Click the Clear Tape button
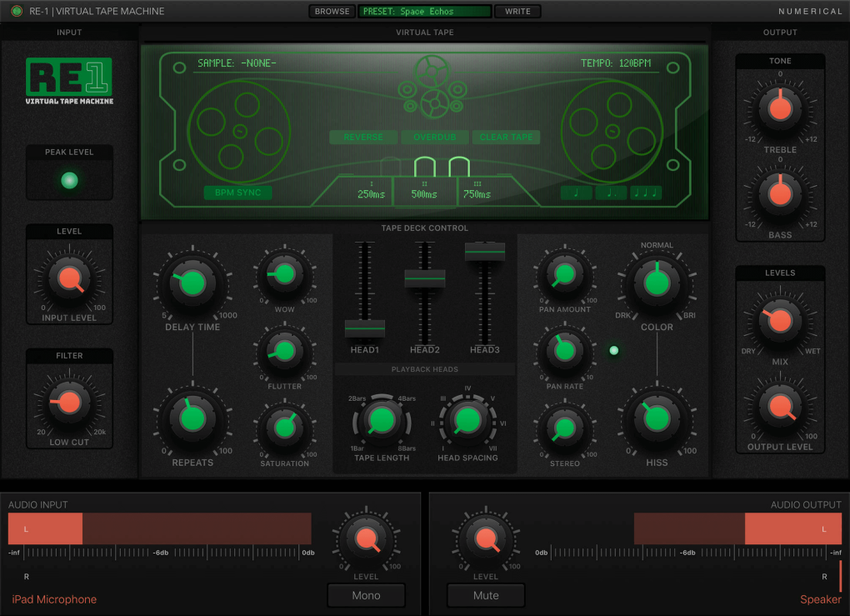 coord(507,138)
